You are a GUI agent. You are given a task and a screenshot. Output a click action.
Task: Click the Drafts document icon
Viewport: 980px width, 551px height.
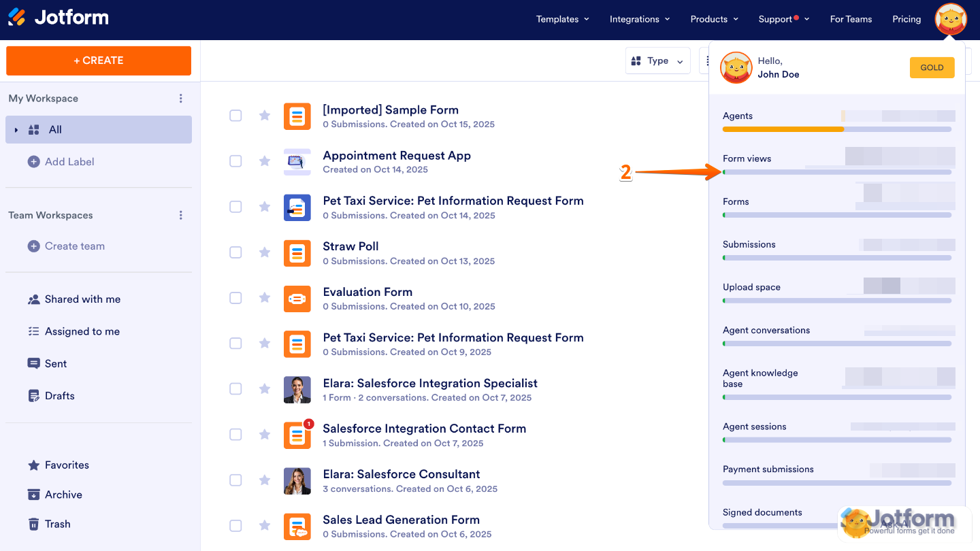(33, 396)
